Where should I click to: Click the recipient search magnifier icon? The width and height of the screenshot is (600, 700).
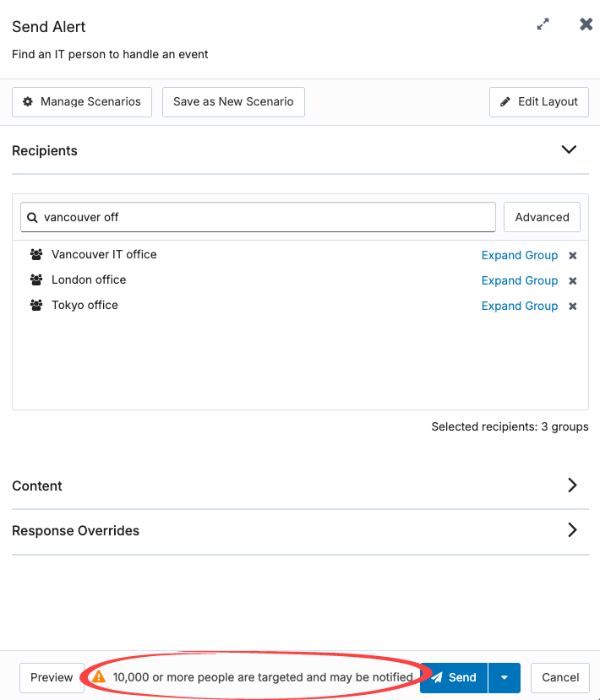coord(32,217)
